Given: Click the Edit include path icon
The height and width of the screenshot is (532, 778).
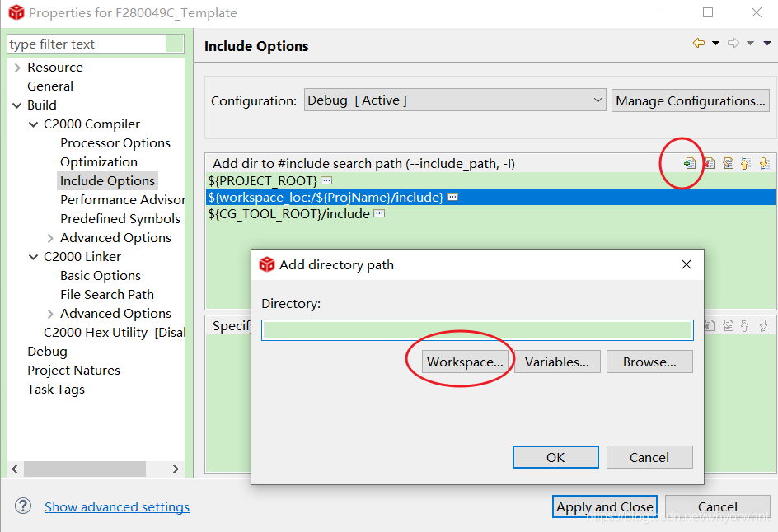Looking at the screenshot, I should pyautogui.click(x=728, y=163).
